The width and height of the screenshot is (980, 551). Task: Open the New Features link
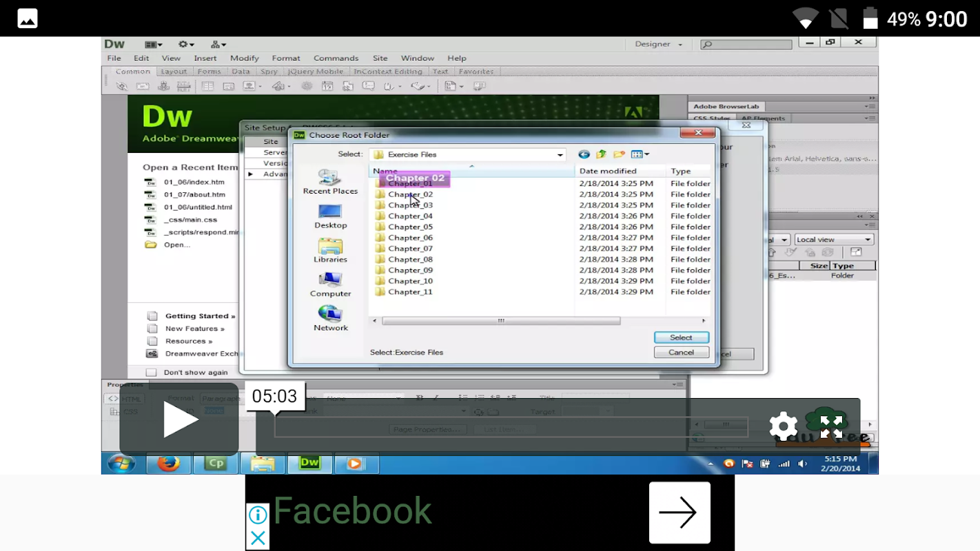click(194, 329)
